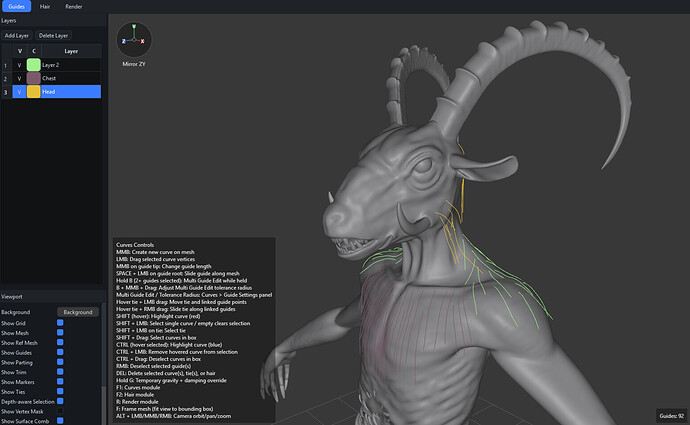Toggle the Show Surface Comb checkbox

coord(60,420)
